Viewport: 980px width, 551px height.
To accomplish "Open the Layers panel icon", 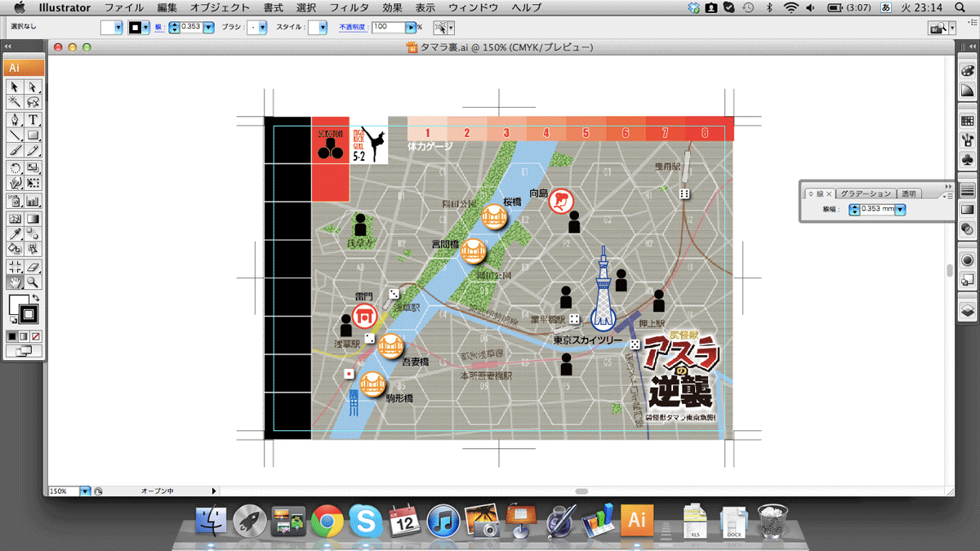I will pyautogui.click(x=968, y=310).
